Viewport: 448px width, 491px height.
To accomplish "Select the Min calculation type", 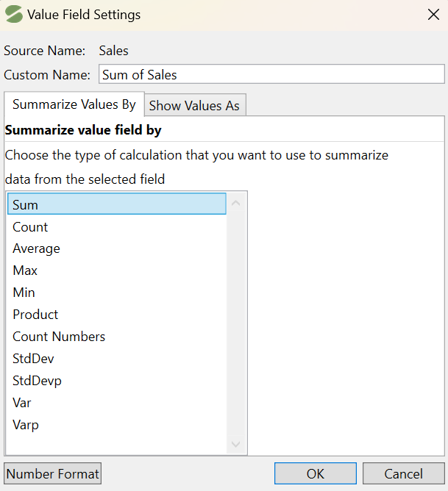I will pyautogui.click(x=24, y=293).
